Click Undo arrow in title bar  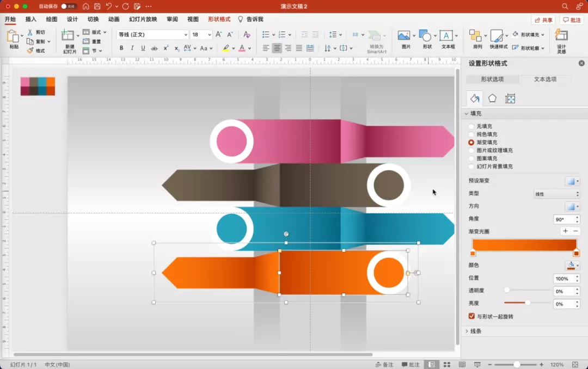click(108, 7)
